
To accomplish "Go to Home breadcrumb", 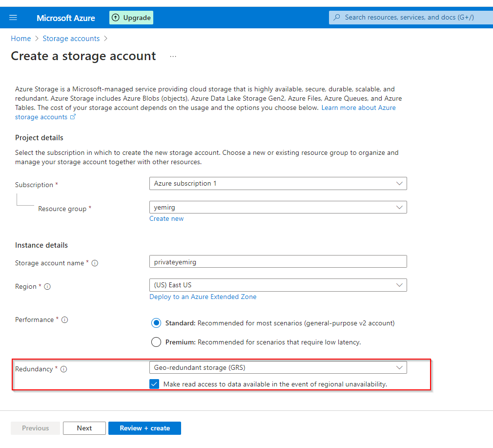I will pos(21,39).
